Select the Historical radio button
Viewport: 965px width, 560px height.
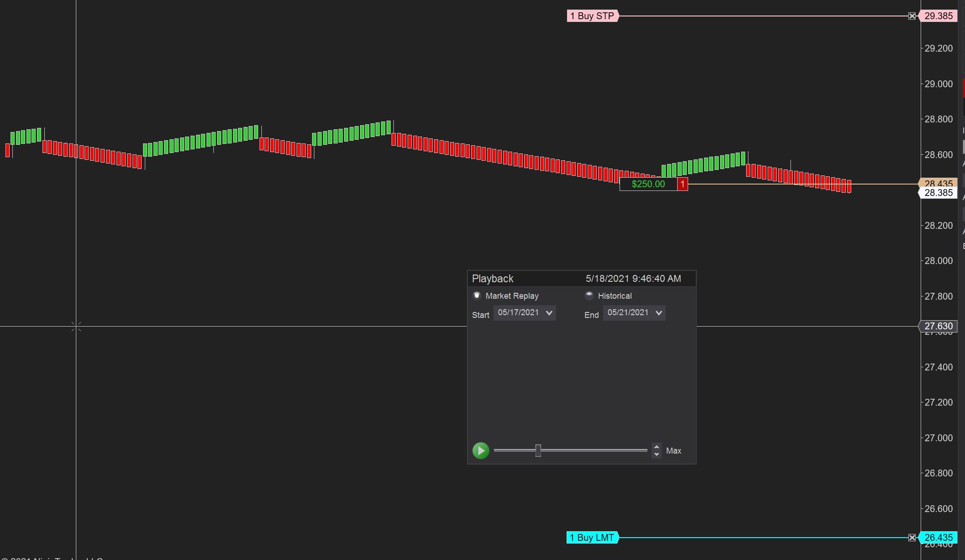589,296
